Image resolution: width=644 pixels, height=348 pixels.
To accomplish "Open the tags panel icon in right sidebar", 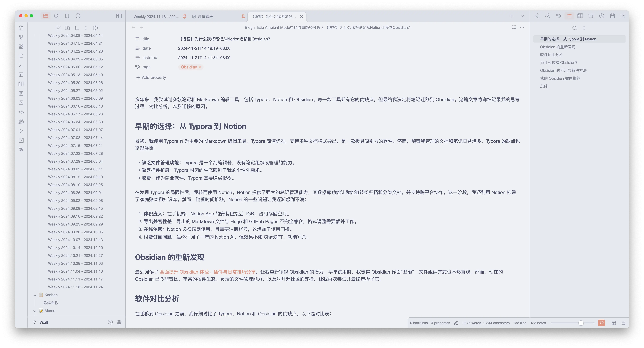I will (558, 16).
